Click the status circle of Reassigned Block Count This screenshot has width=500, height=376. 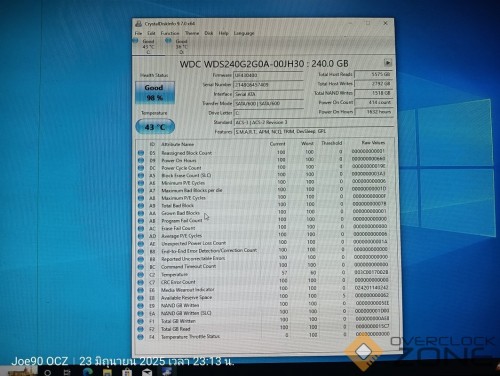[x=141, y=153]
